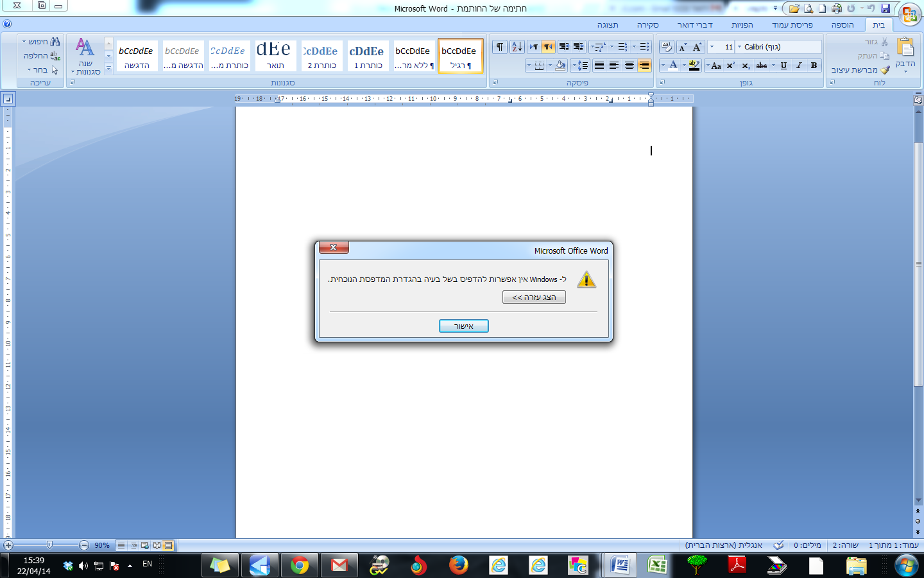
Task: Open Microsoft Word help icon
Action: pos(6,24)
